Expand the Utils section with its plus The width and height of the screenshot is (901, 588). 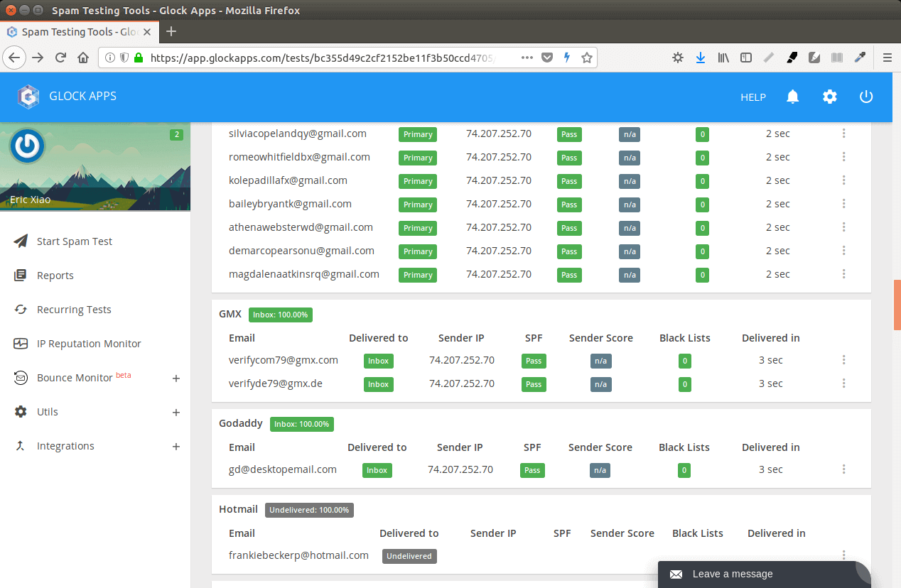(x=176, y=412)
